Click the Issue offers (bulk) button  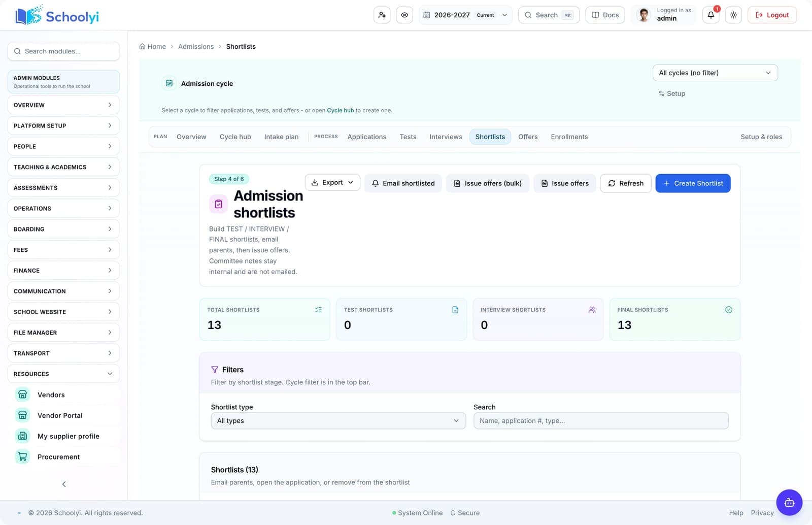click(488, 183)
